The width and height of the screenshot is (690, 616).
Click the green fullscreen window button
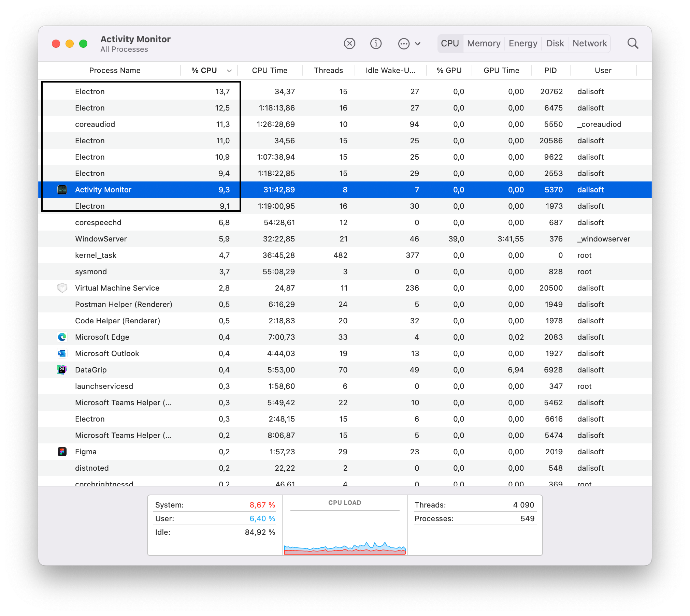coord(83,44)
